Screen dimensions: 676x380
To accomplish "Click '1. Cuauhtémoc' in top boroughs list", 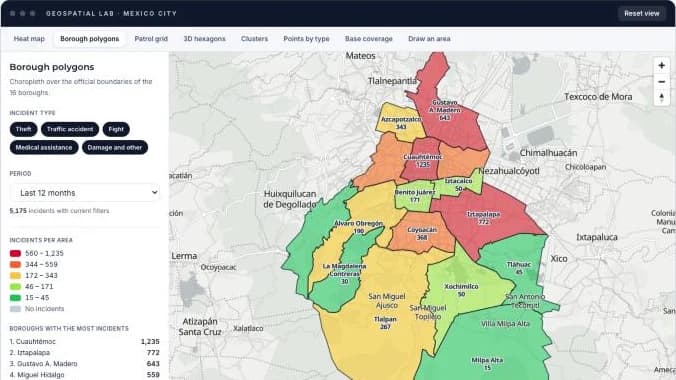I will coord(84,342).
